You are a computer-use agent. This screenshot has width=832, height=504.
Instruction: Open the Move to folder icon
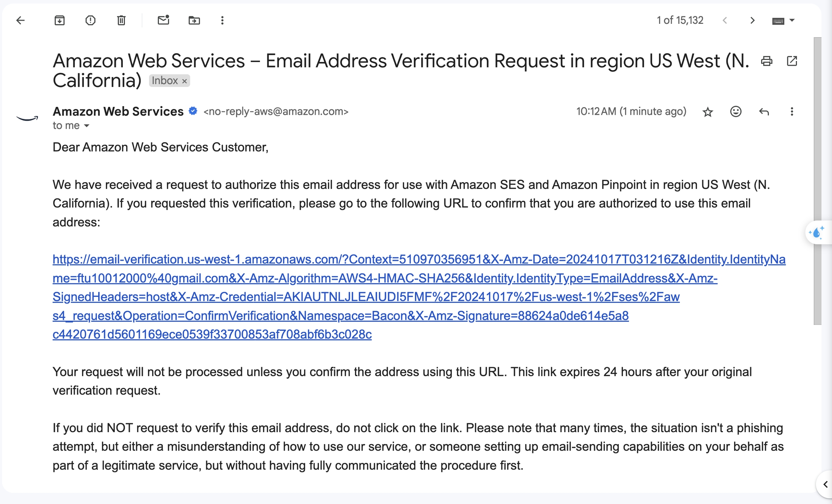(194, 21)
